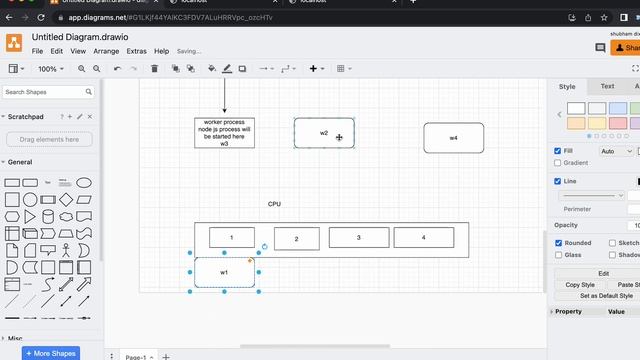The width and height of the screenshot is (640, 360).
Task: Open the insert plus dropdown
Action: [317, 69]
